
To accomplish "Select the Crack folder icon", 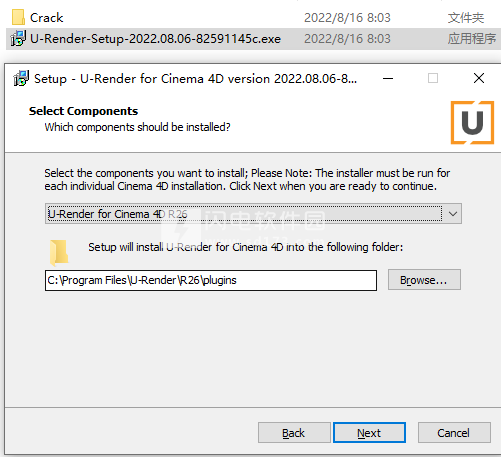I will pyautogui.click(x=18, y=17).
